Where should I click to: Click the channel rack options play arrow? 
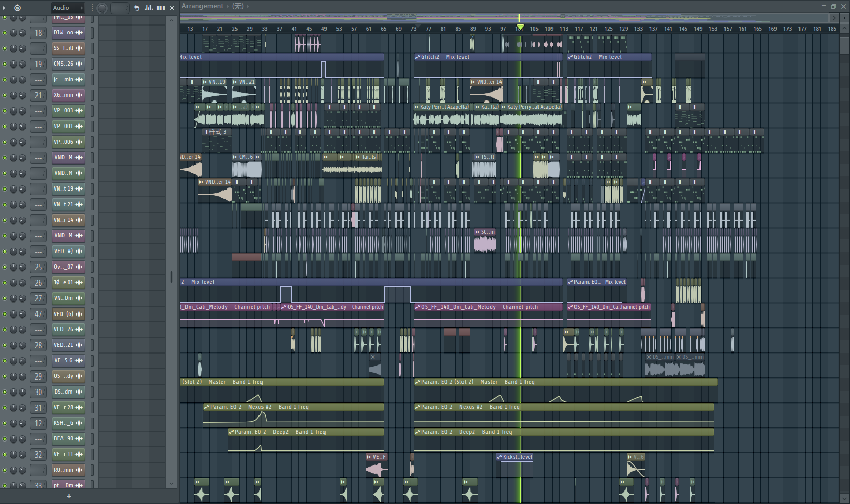click(x=4, y=8)
